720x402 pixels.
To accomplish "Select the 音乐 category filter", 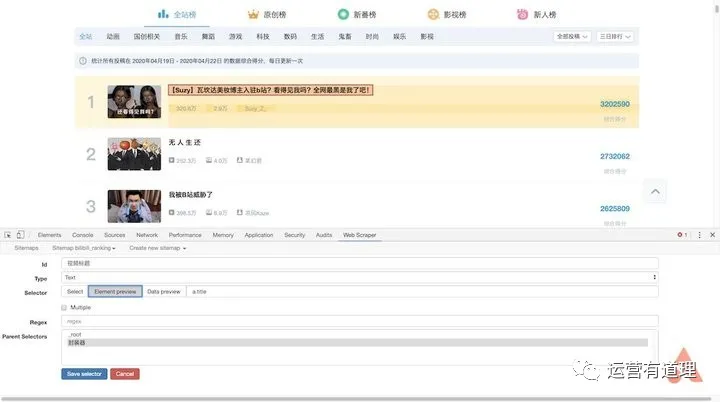I will (181, 36).
